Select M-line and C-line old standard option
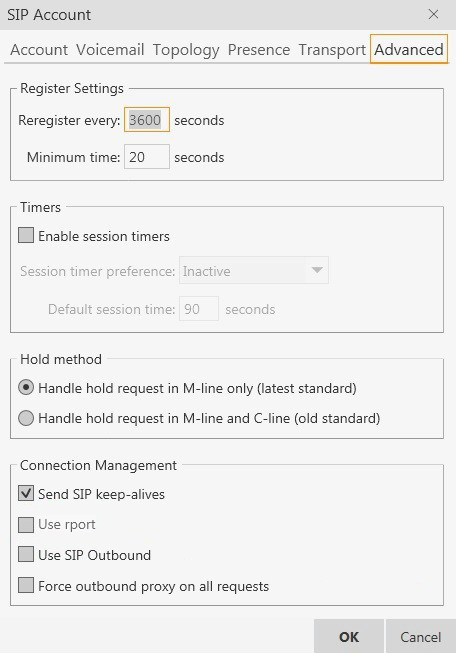456x654 pixels. click(26, 418)
